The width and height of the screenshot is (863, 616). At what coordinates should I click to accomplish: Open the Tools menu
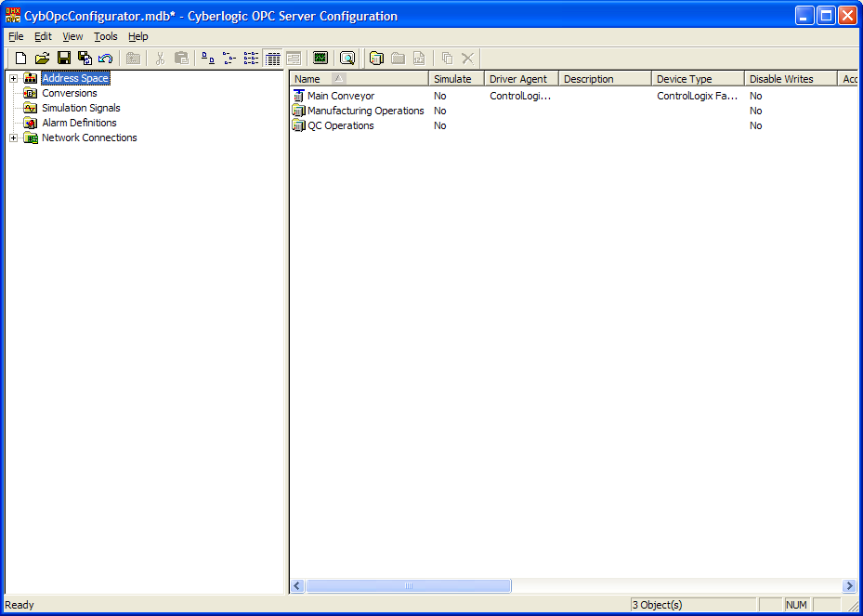point(106,36)
